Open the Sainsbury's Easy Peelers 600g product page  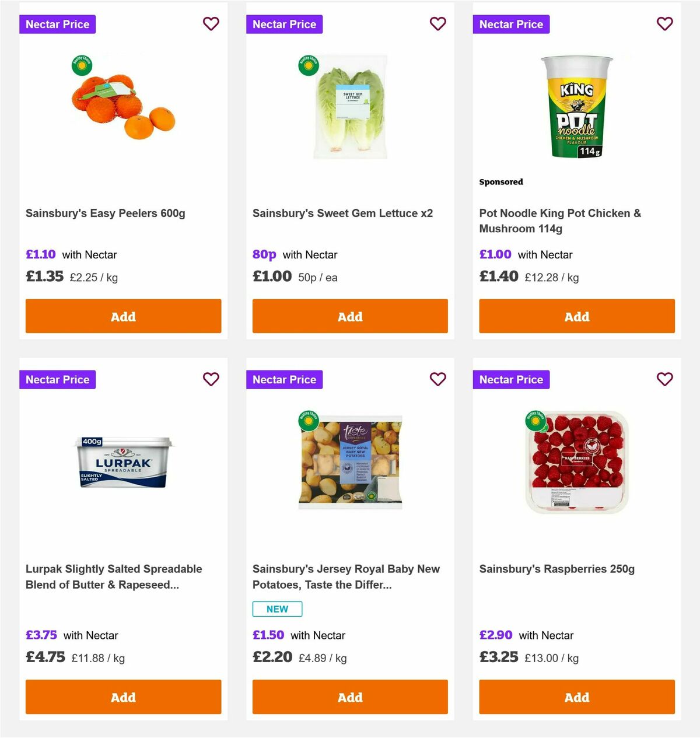coord(106,213)
